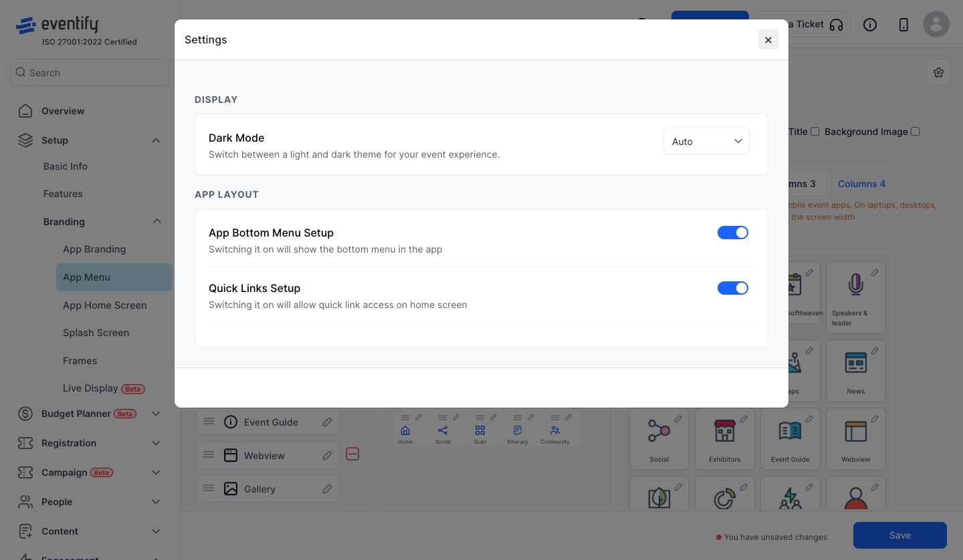Edit the Gallery list row pencil
Image resolution: width=963 pixels, height=560 pixels.
[x=327, y=489]
